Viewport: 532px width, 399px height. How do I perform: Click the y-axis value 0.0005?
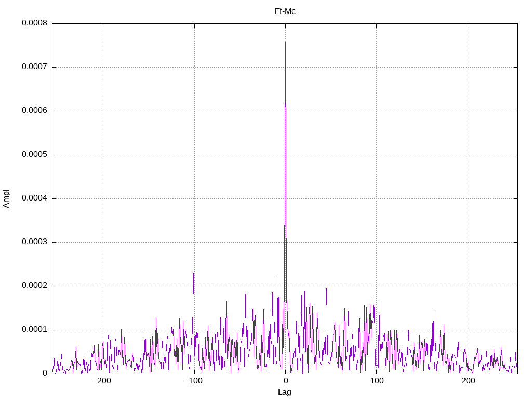[34, 154]
